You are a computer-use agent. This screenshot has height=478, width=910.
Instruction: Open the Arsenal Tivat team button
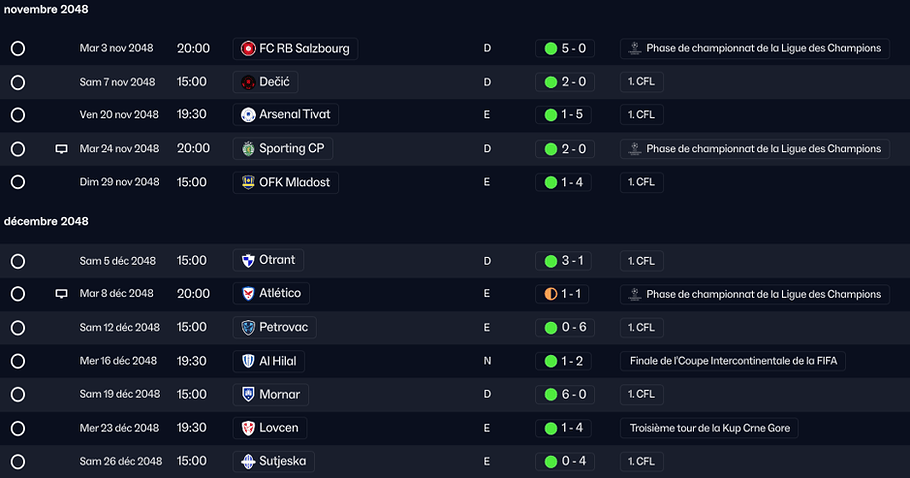286,115
